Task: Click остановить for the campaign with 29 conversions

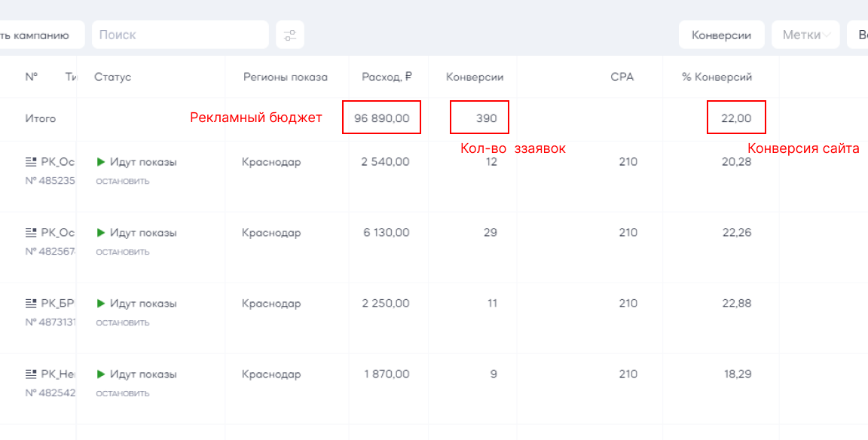Action: [x=122, y=252]
